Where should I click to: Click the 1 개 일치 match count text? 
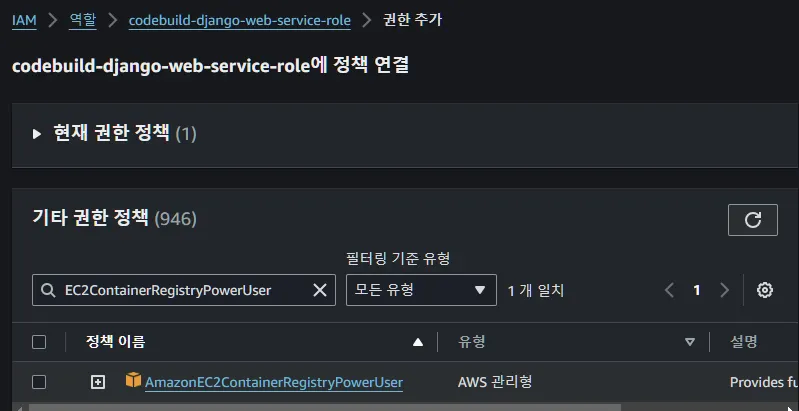point(536,291)
